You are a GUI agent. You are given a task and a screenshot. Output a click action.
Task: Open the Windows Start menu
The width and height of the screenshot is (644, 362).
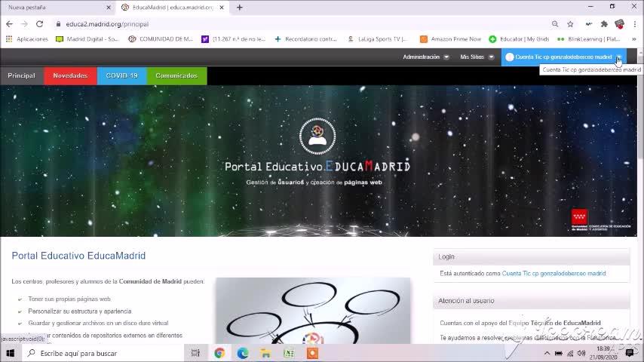(x=10, y=353)
